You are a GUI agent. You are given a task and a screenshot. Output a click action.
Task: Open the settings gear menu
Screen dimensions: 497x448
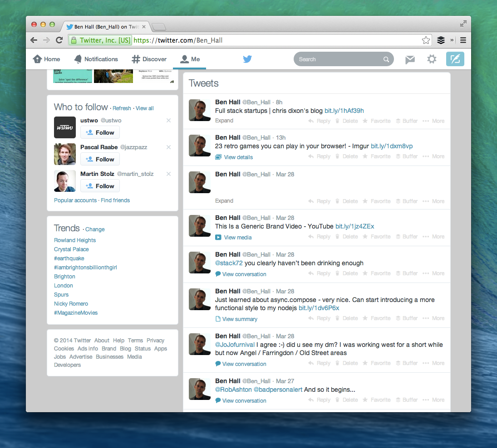pyautogui.click(x=432, y=59)
